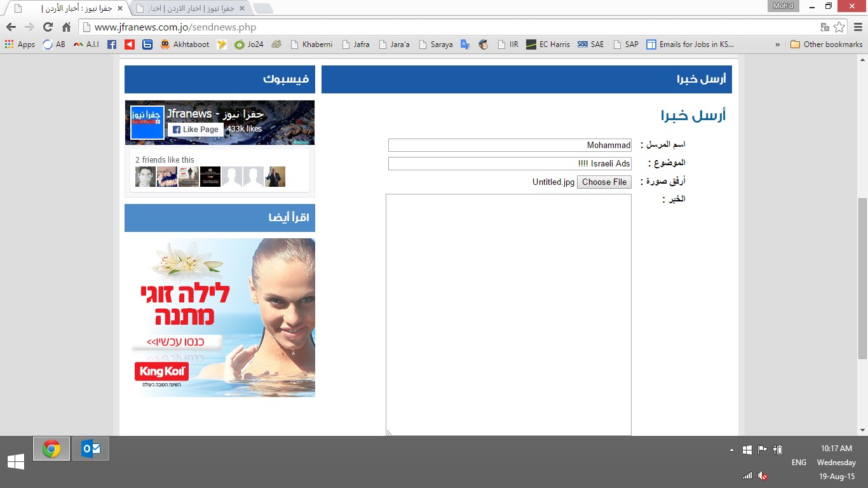Viewport: 868px width, 488px height.
Task: Show hidden system tray icons arrow
Action: coord(731,450)
